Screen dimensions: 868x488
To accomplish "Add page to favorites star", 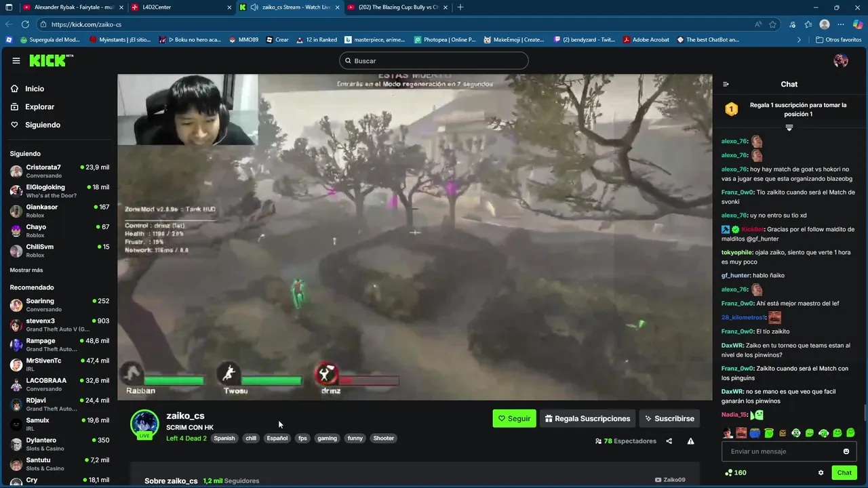I will point(772,24).
